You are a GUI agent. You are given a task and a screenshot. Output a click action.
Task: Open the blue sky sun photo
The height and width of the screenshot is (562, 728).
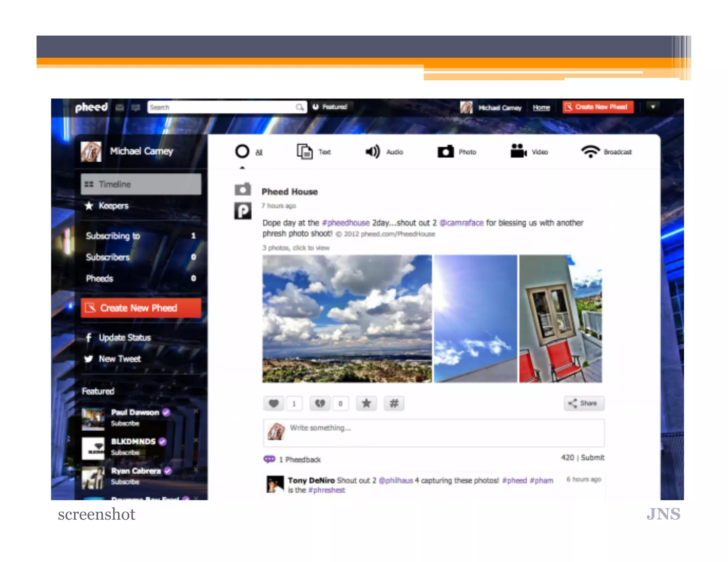(476, 319)
